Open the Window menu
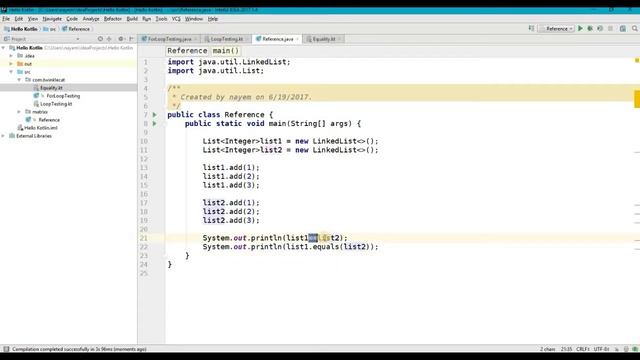This screenshot has height=360, width=640. 194,19
